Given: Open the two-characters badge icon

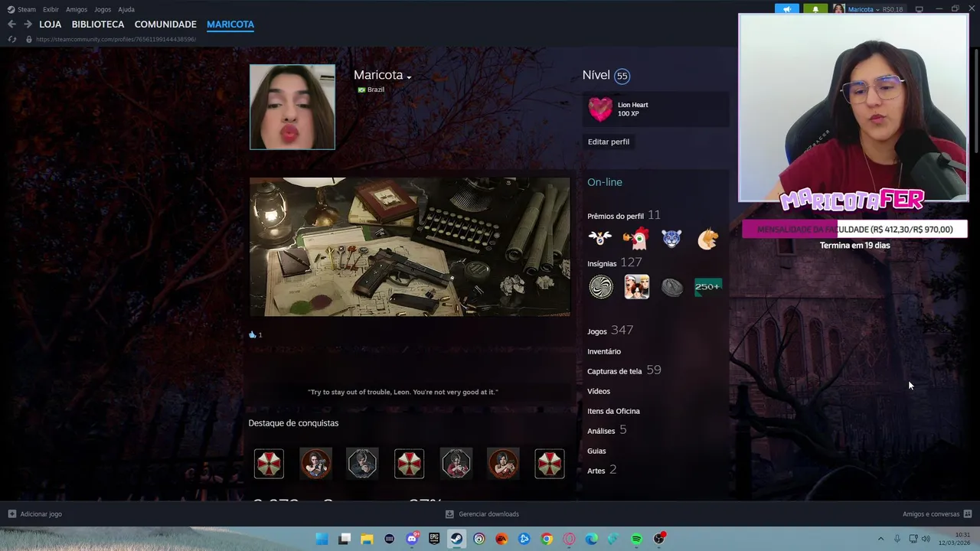Looking at the screenshot, I should click(x=636, y=287).
